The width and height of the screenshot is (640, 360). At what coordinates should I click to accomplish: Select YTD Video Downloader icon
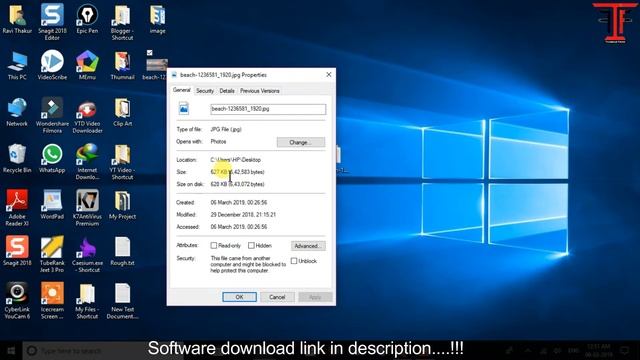point(87,117)
